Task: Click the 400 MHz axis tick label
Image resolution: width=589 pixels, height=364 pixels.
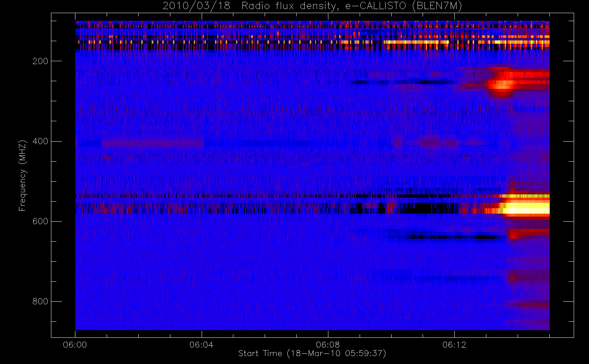Action: click(40, 141)
